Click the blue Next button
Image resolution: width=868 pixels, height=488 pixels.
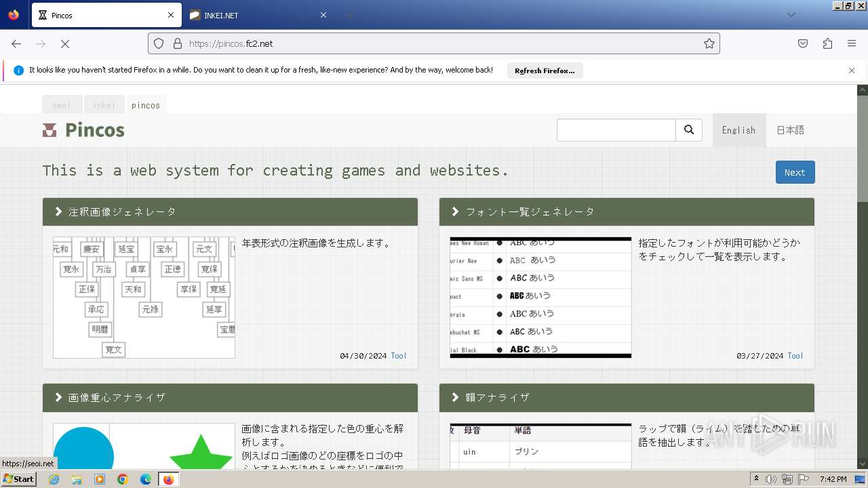(795, 172)
